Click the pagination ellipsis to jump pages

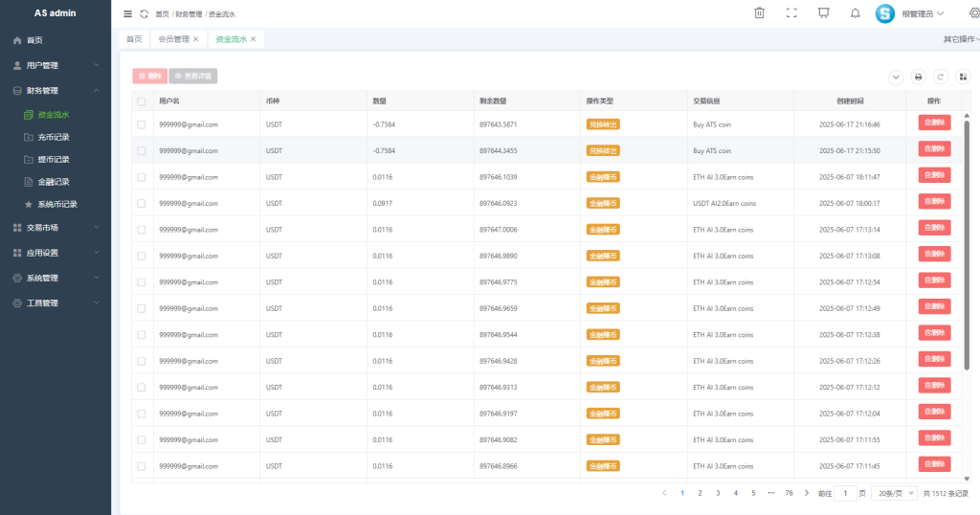pyautogui.click(x=771, y=493)
